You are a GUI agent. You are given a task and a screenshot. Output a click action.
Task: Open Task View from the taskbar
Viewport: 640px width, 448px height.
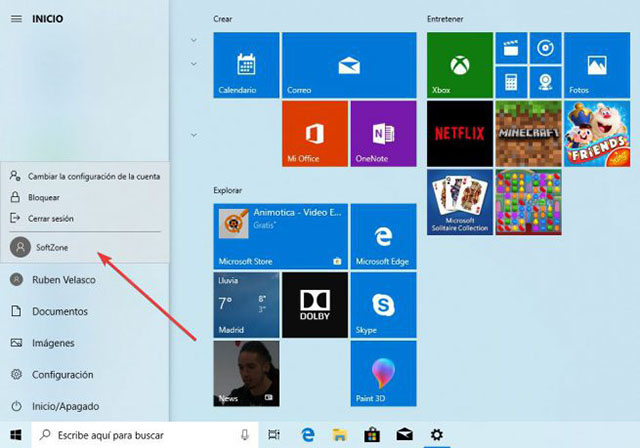pos(274,435)
